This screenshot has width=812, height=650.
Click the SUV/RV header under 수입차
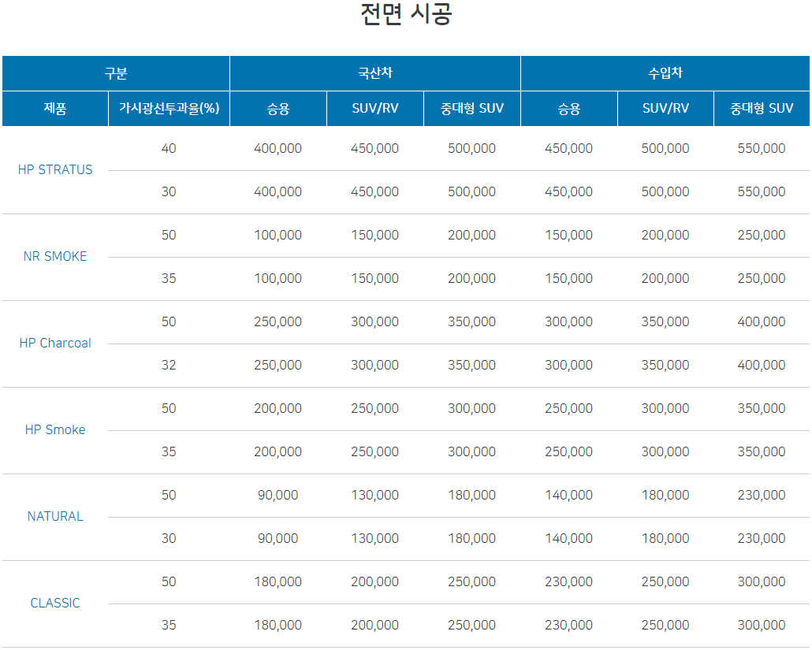[x=666, y=109]
